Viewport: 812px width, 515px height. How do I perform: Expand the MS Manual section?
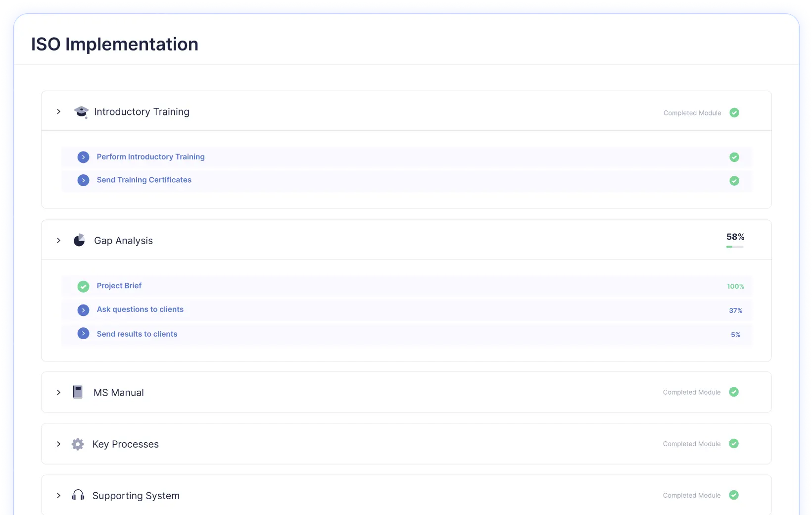click(x=58, y=392)
